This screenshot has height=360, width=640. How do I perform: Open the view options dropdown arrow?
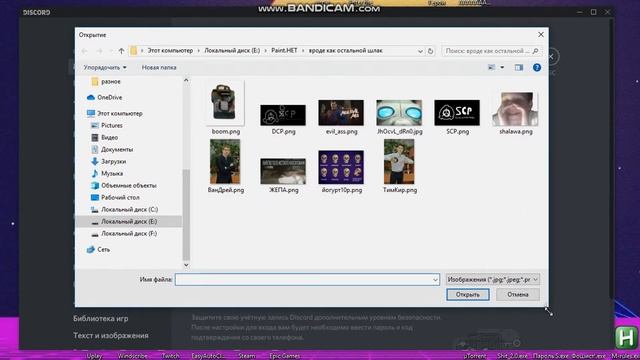point(502,67)
